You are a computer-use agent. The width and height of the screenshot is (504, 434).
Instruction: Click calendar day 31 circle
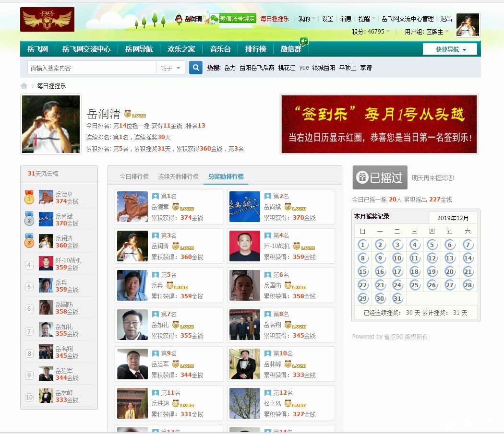click(397, 298)
